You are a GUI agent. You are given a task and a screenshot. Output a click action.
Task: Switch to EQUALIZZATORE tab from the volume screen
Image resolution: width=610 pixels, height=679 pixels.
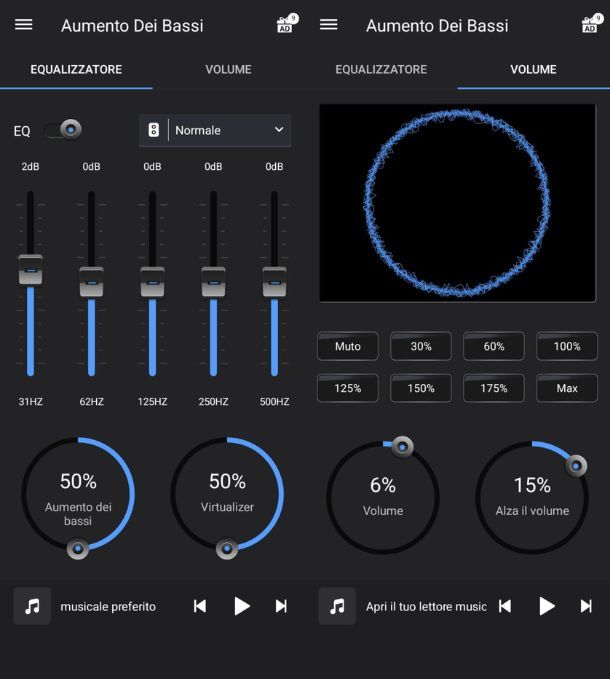click(381, 70)
